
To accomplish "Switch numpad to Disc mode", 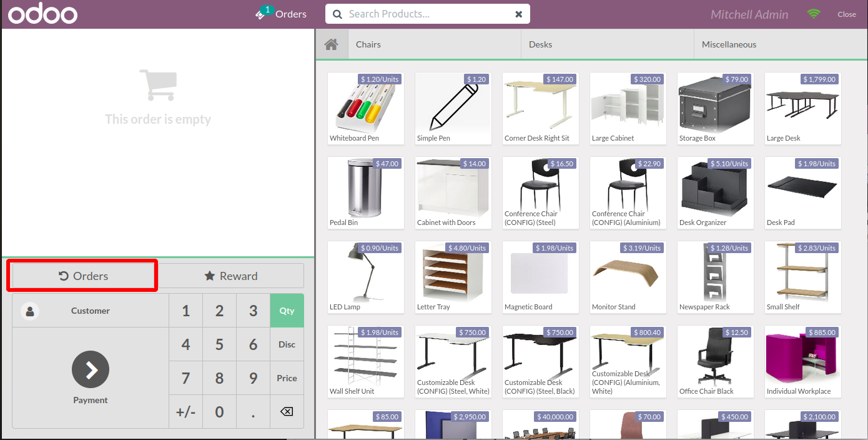I will [x=287, y=344].
